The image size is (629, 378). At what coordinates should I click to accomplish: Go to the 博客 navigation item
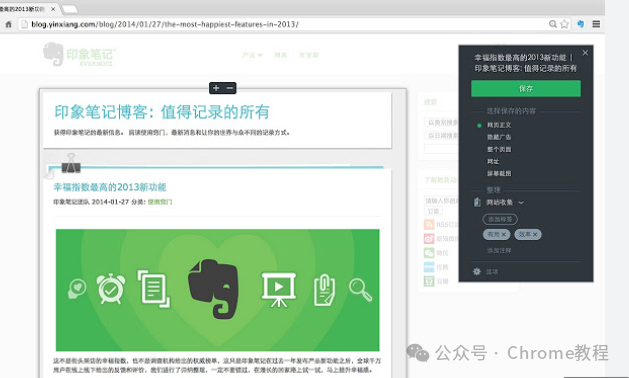tap(280, 55)
